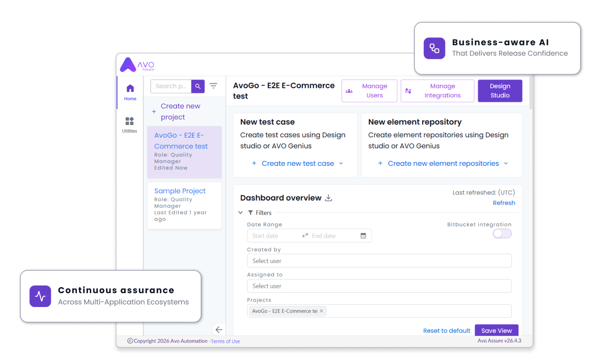Screen dimensions: 607x364
Task: Select the AvoGo - E2E E-Commerce test project
Action: (184, 152)
